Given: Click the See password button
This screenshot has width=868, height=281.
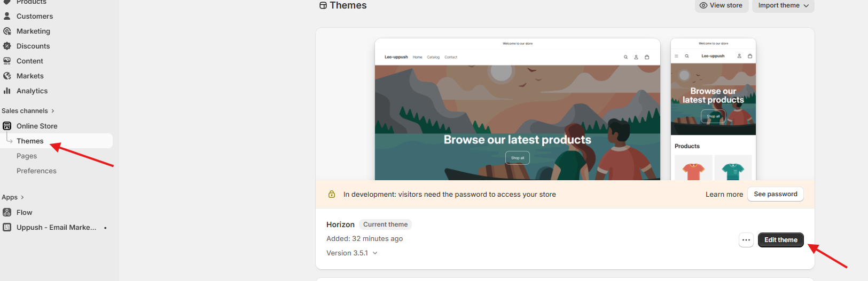Looking at the screenshot, I should point(776,194).
